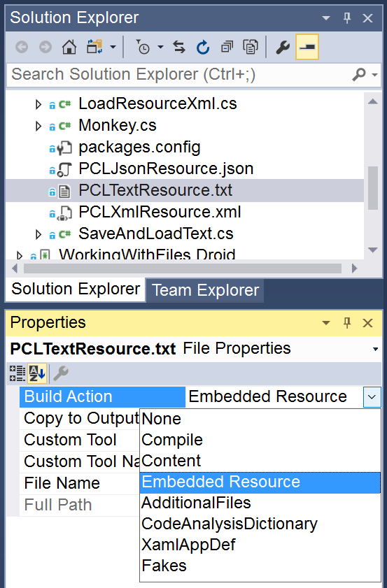Toggle Alphabetical sorting in Properties
The height and width of the screenshot is (588, 387).
[37, 373]
